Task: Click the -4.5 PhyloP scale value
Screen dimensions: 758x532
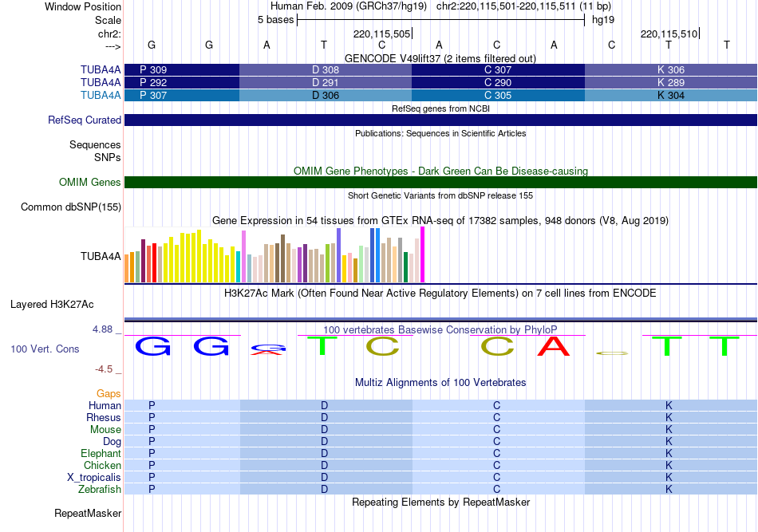Action: point(104,369)
